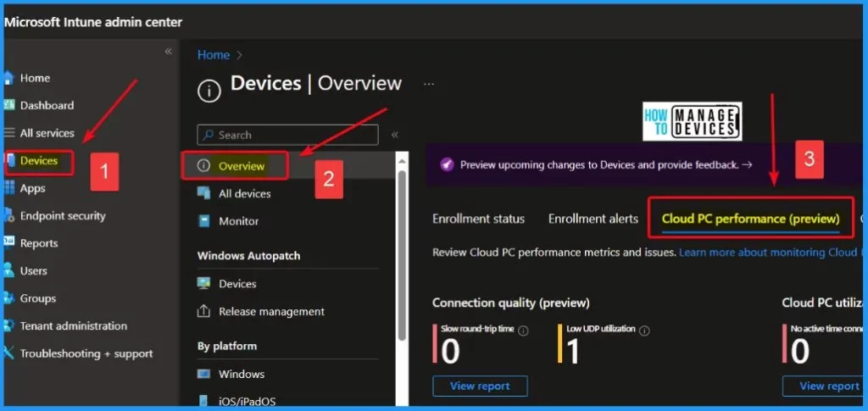Image resolution: width=868 pixels, height=411 pixels.
Task: Open Apps in the left navigation
Action: click(x=33, y=188)
